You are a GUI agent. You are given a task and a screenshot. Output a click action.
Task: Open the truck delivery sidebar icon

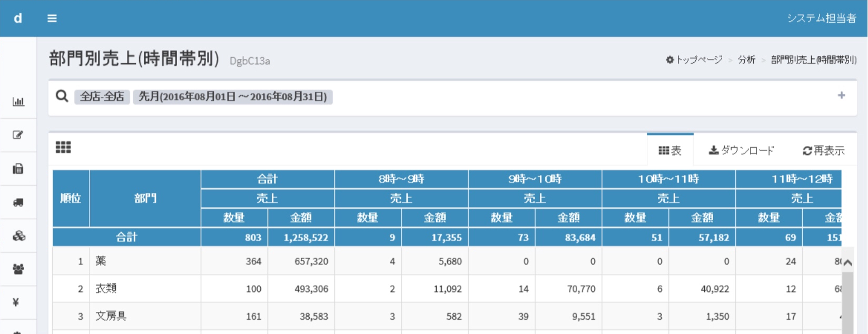pos(18,202)
